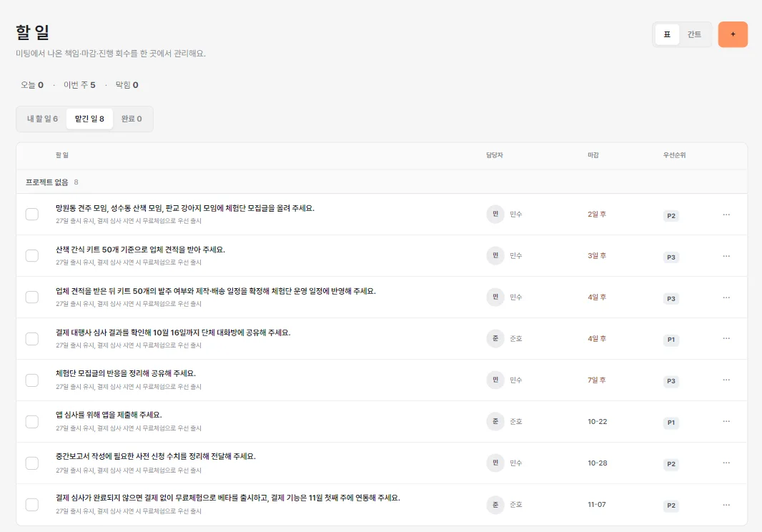The width and height of the screenshot is (762, 532).
Task: Check the 결제 심사가 완료되지 않으면 task checkbox
Action: (x=32, y=505)
